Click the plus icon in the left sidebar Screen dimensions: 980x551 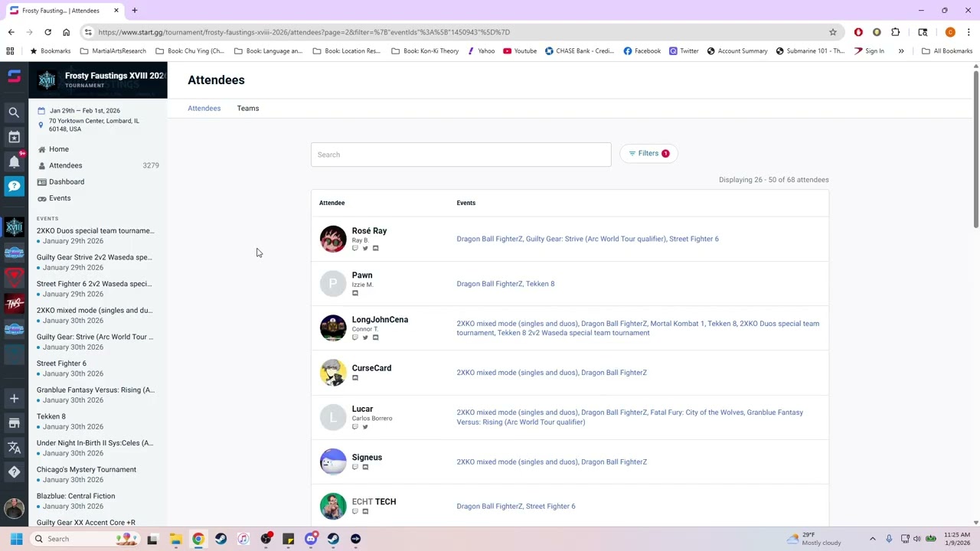(14, 398)
